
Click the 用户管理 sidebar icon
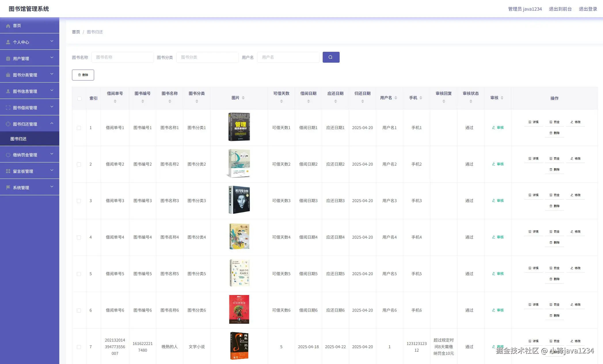(x=8, y=58)
